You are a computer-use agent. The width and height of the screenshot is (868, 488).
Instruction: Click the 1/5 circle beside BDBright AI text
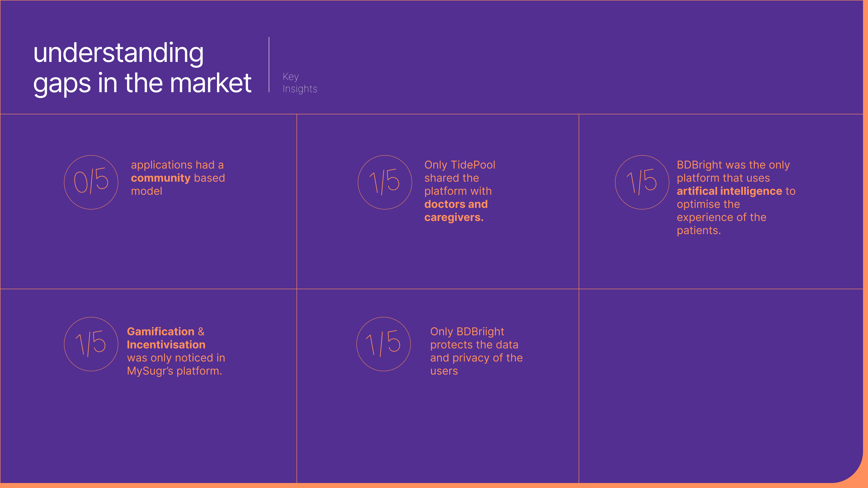[x=642, y=182]
